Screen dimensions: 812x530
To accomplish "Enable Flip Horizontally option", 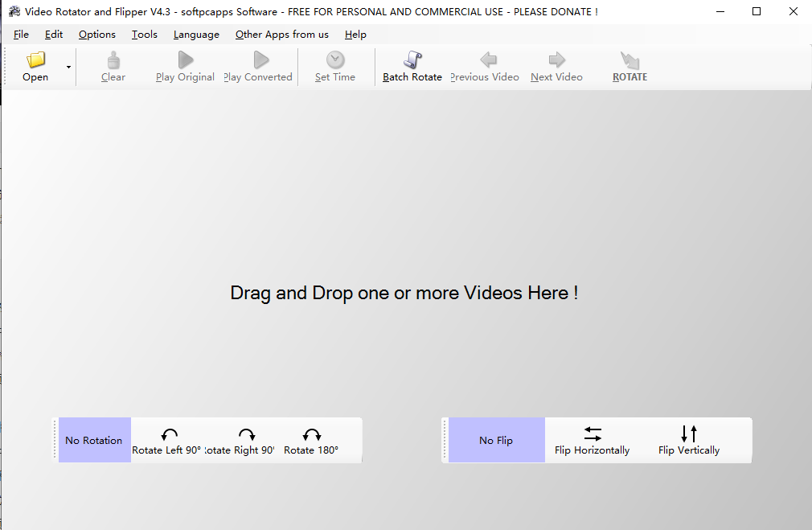I will click(x=593, y=441).
